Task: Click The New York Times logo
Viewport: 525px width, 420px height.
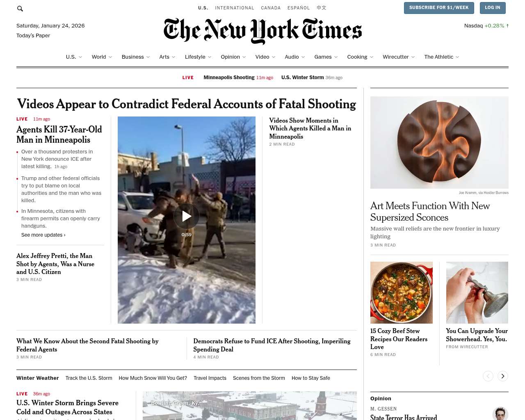Action: coord(262,31)
